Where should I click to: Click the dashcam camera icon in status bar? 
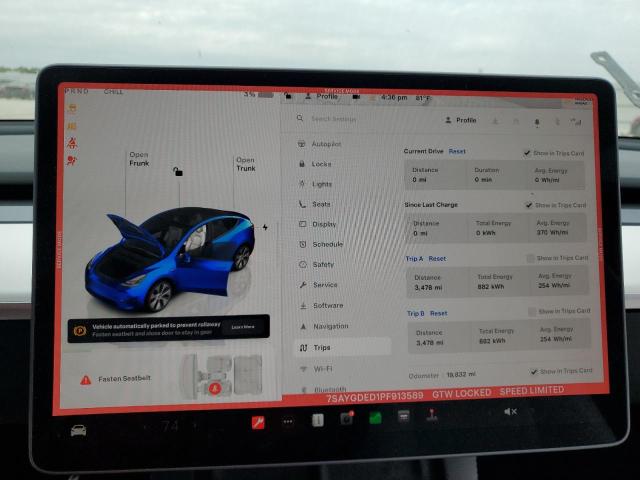(x=356, y=97)
